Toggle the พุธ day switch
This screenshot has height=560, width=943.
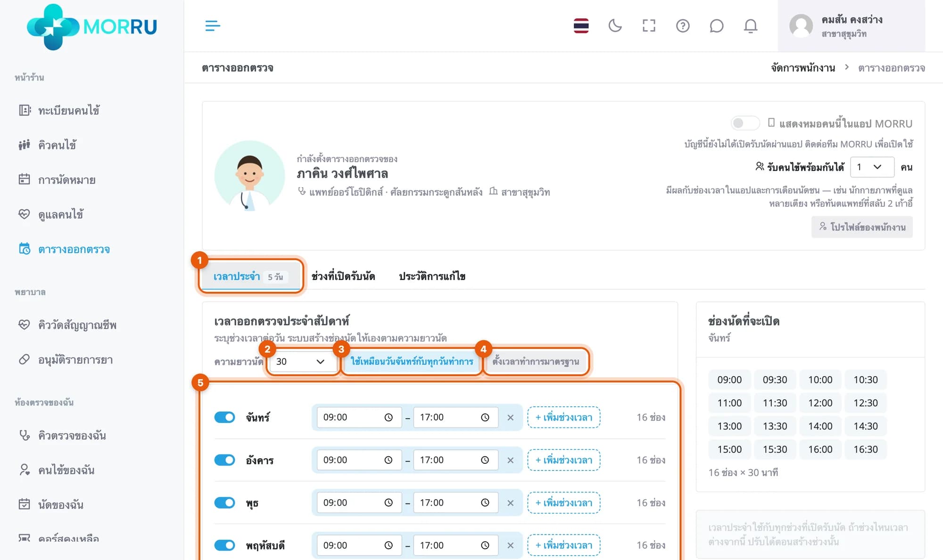(225, 502)
